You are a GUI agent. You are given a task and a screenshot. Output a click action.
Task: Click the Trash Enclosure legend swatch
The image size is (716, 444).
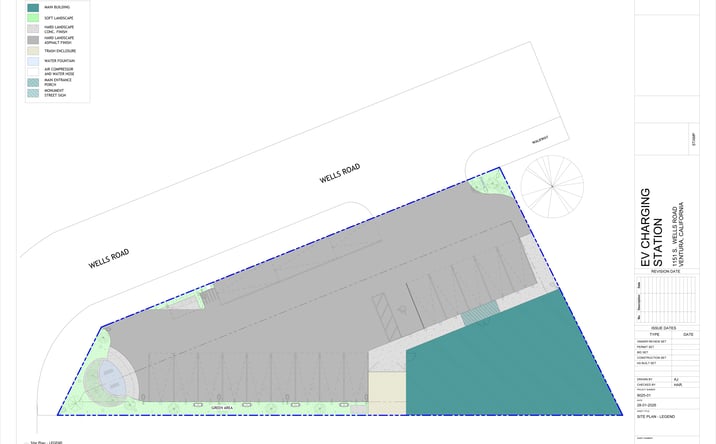[x=33, y=51]
